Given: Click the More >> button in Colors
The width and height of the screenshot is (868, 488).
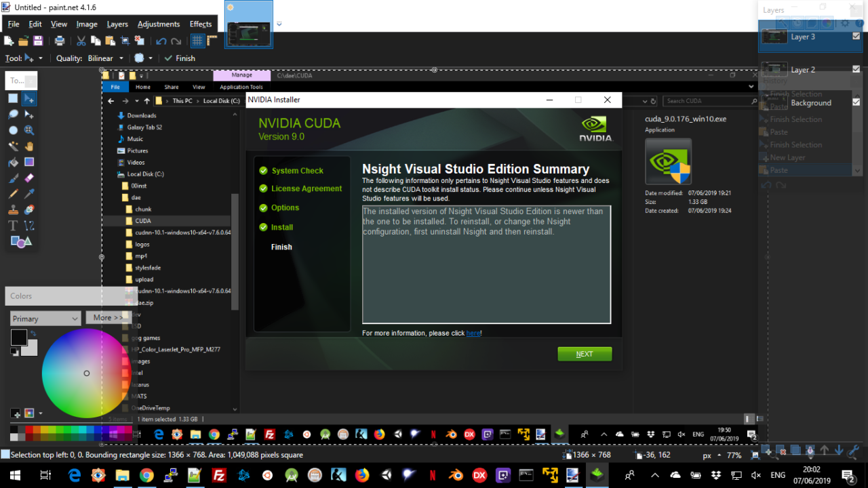Looking at the screenshot, I should point(108,318).
